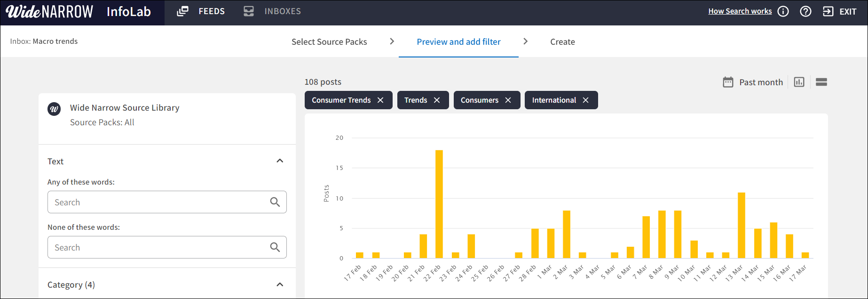
Task: Open the help question mark icon
Action: [805, 11]
